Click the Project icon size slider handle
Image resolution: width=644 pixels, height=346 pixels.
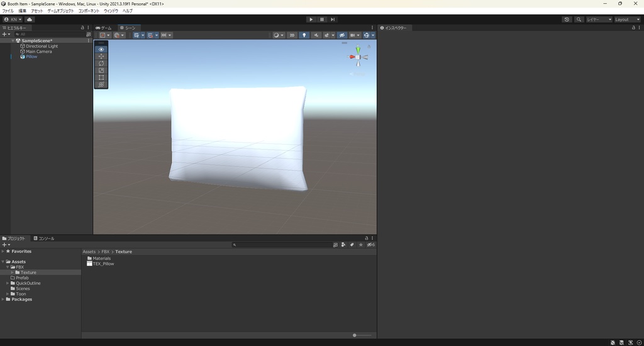pos(355,335)
